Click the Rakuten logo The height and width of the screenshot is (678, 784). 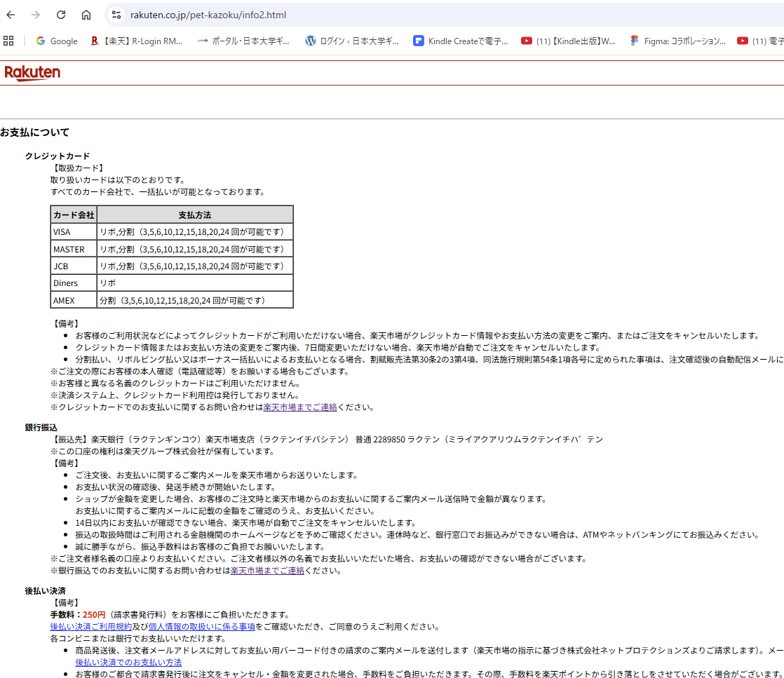[32, 73]
